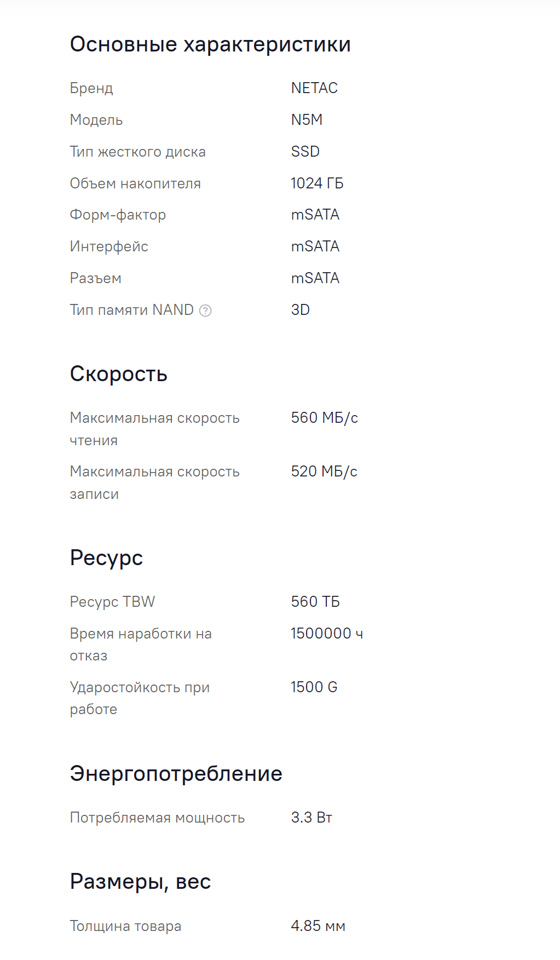
Task: Click the mSATA value in Интерфейс row
Action: tap(315, 246)
